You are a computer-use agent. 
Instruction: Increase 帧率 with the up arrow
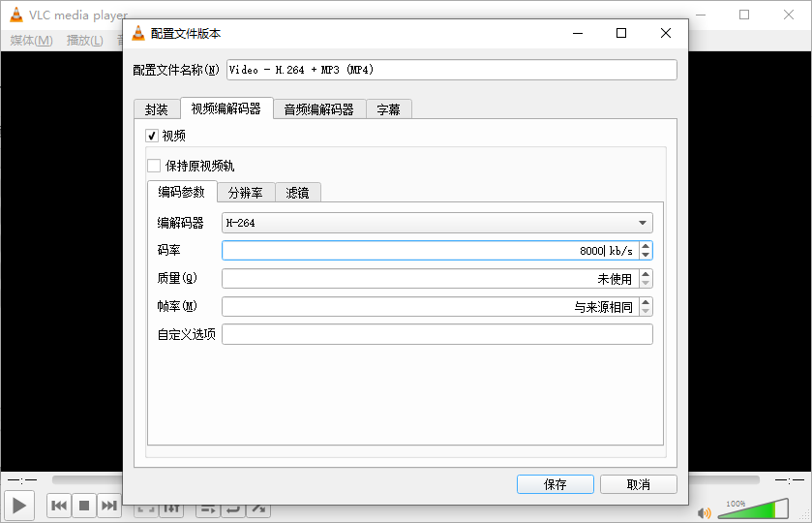pyautogui.click(x=646, y=303)
